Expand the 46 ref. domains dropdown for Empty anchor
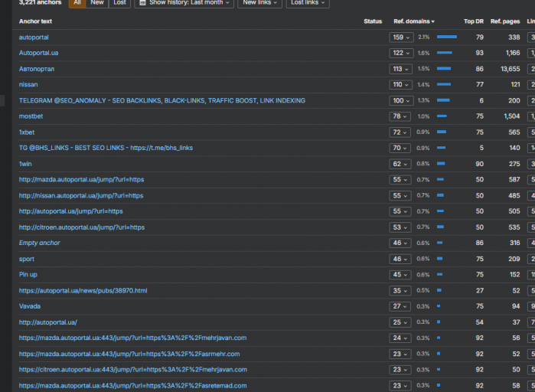Viewport: 535px width, 392px height. pyautogui.click(x=400, y=243)
